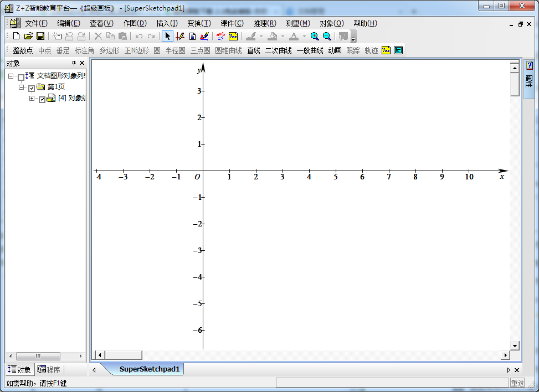539x392 pixels.
Task: Open the 文件(F) menu
Action: pos(36,23)
